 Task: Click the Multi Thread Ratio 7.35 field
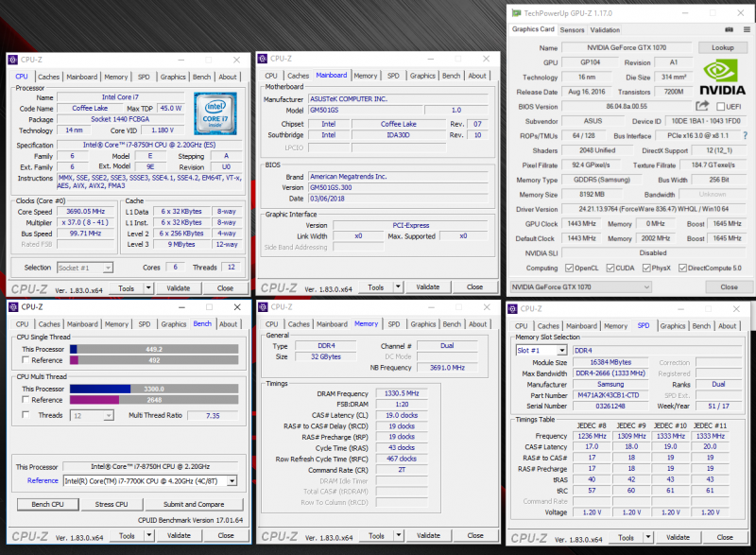(x=213, y=415)
